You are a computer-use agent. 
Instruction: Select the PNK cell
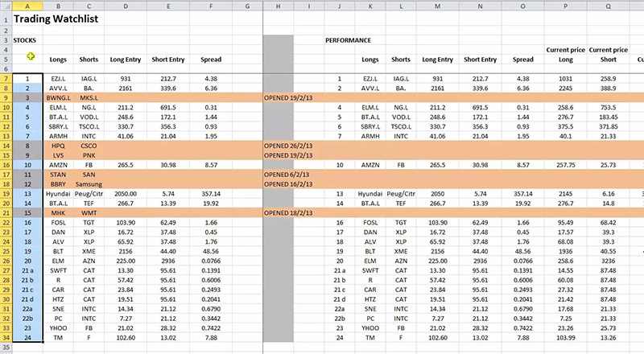(x=89, y=155)
